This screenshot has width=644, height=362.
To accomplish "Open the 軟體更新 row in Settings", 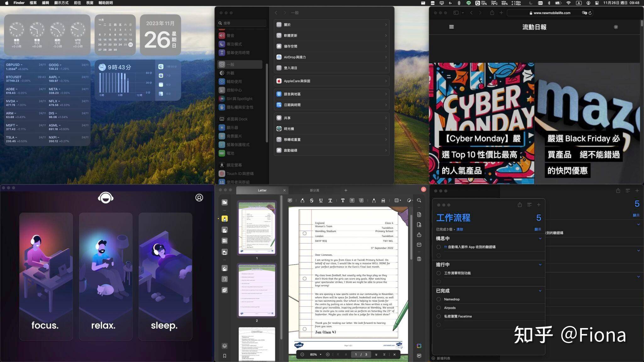I will [x=331, y=36].
